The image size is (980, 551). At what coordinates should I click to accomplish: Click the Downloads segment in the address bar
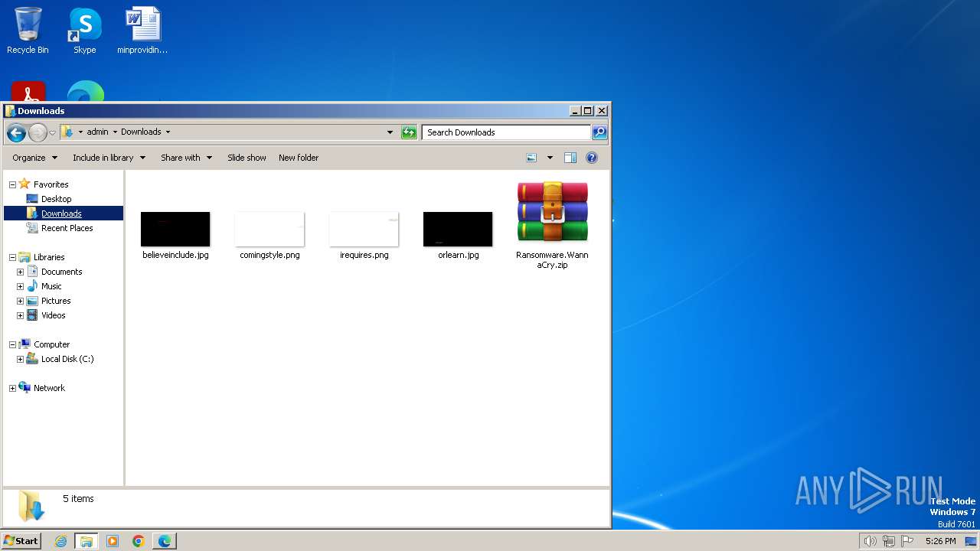click(x=141, y=132)
